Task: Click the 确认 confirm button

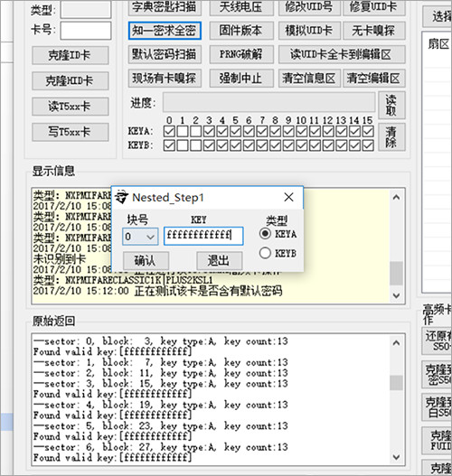Action: coord(146,260)
